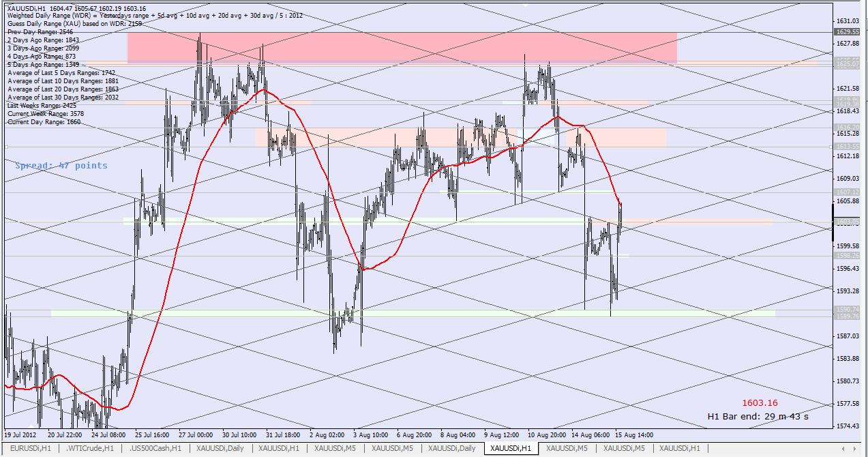The height and width of the screenshot is (457, 868).
Task: Click the 'H1 Bar end' countdown text
Action: click(x=758, y=416)
